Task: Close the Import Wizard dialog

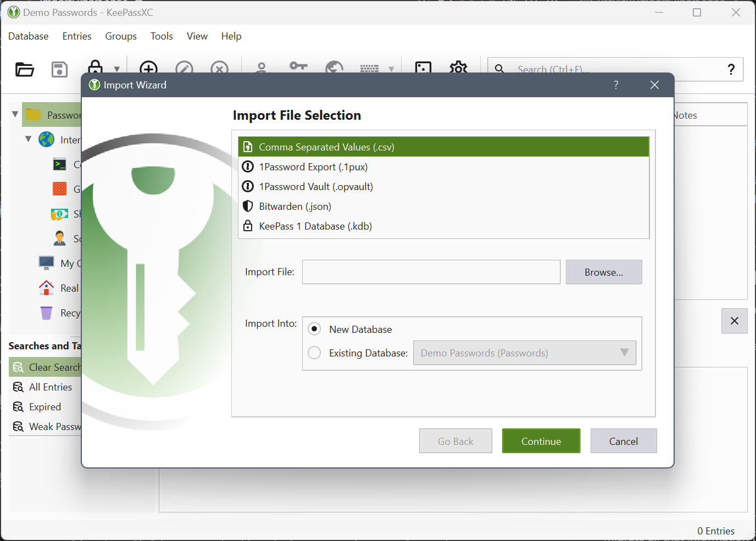Action: [x=654, y=85]
